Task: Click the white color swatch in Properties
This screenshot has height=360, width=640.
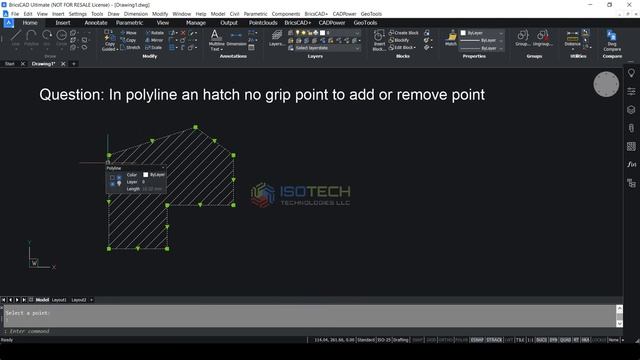Action: click(463, 33)
